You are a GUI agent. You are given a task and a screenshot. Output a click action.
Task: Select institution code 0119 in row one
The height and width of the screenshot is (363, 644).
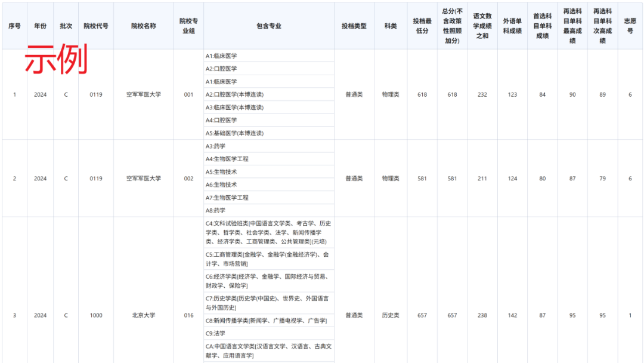click(x=95, y=94)
